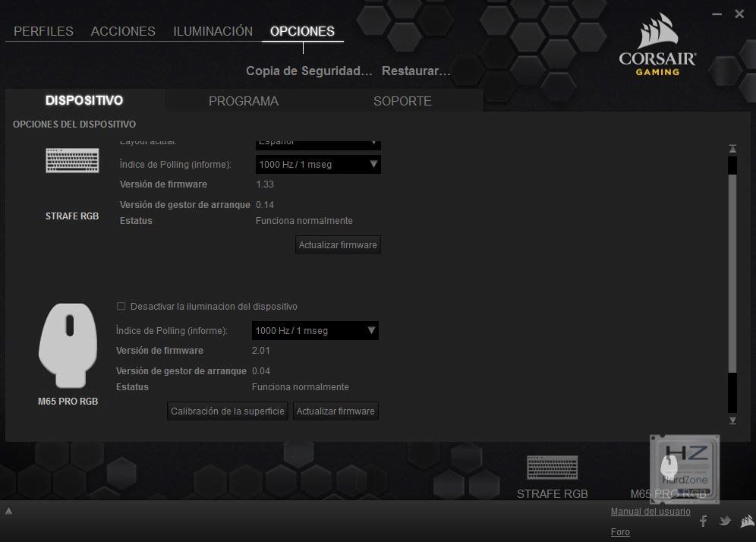Image resolution: width=756 pixels, height=542 pixels.
Task: Open the Layout actual dropdown
Action: click(x=318, y=145)
